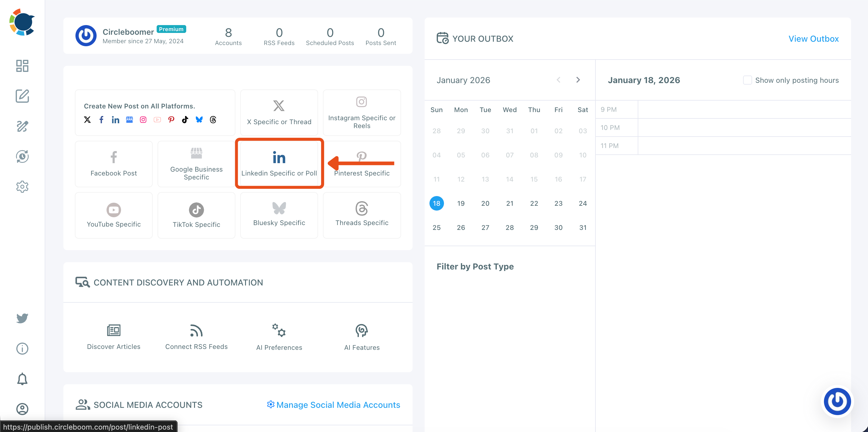
Task: Click the X icon under Create New Post
Action: [x=87, y=120]
